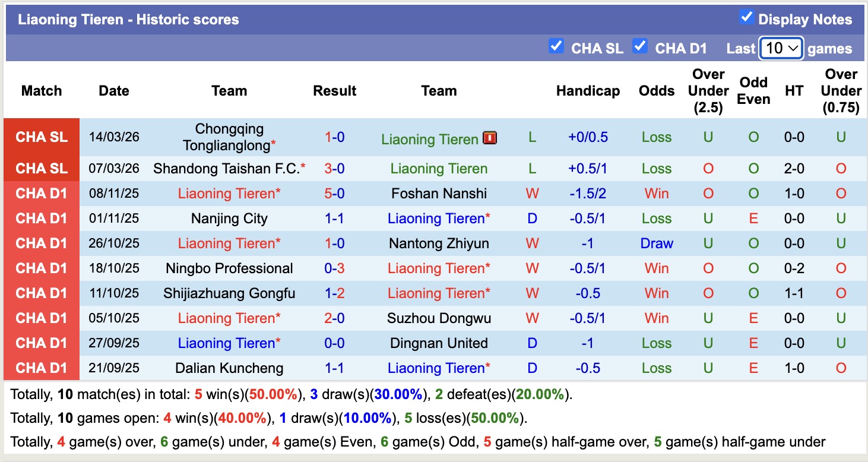This screenshot has width=868, height=462.
Task: Click the Draw odds of the Nantong Zhiyun match
Action: click(x=657, y=243)
